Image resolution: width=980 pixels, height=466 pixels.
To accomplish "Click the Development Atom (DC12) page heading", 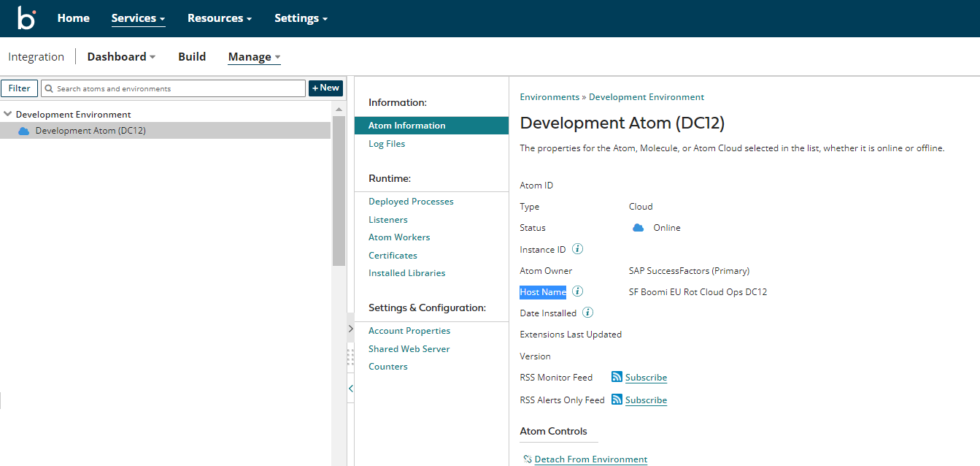I will pyautogui.click(x=622, y=123).
